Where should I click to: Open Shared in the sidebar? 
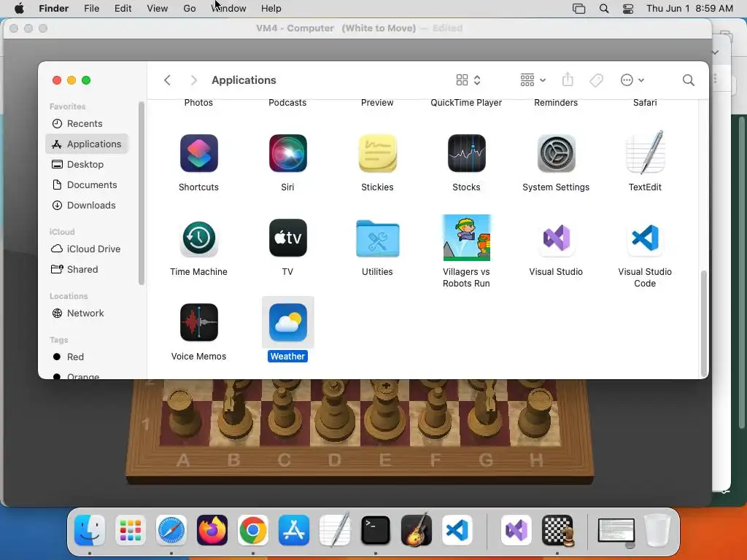tap(74, 270)
